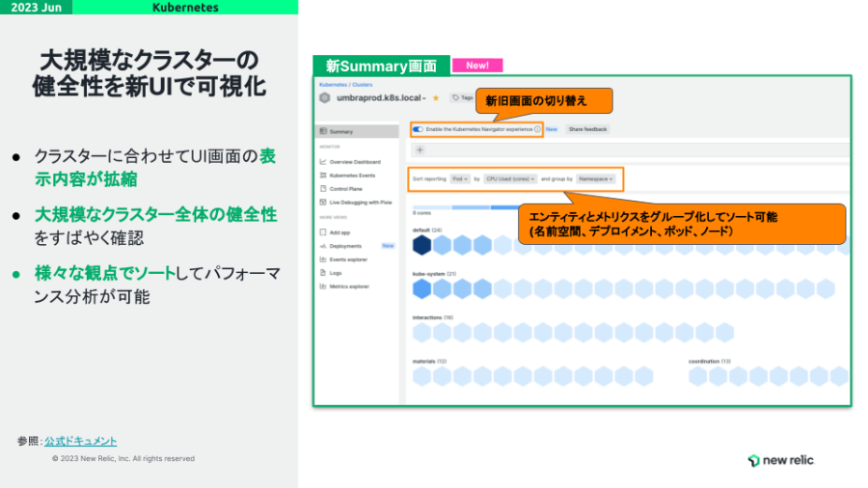
Task: Click the plus icon in the filter bar
Action: 420,149
